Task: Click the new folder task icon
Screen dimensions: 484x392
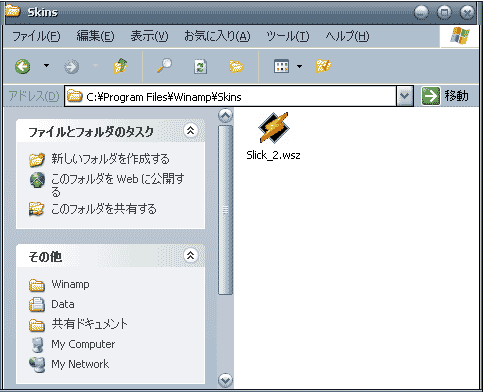Action: point(37,159)
